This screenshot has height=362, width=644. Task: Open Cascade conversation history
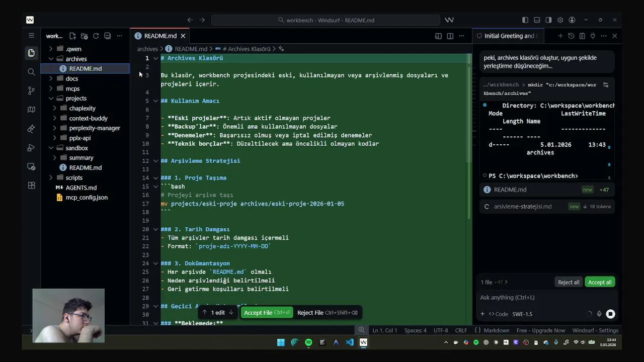(x=571, y=36)
